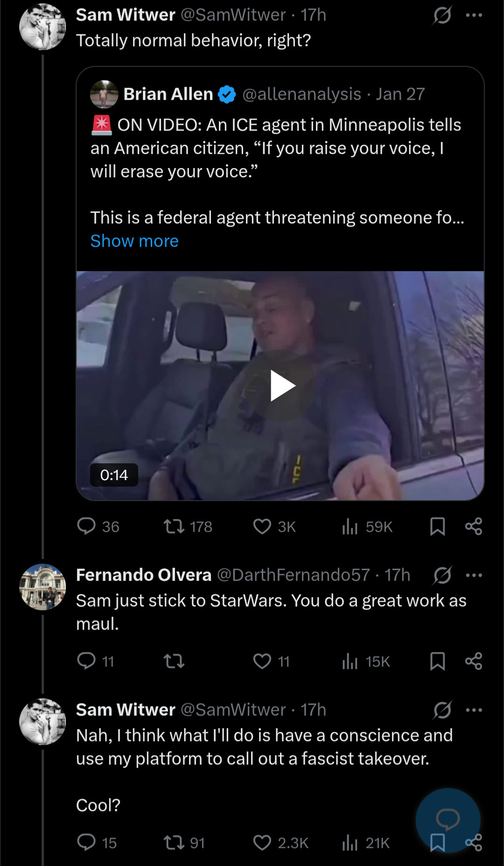Image resolution: width=504 pixels, height=866 pixels.
Task: Open Fernando Olvera's profile picture
Action: click(42, 587)
